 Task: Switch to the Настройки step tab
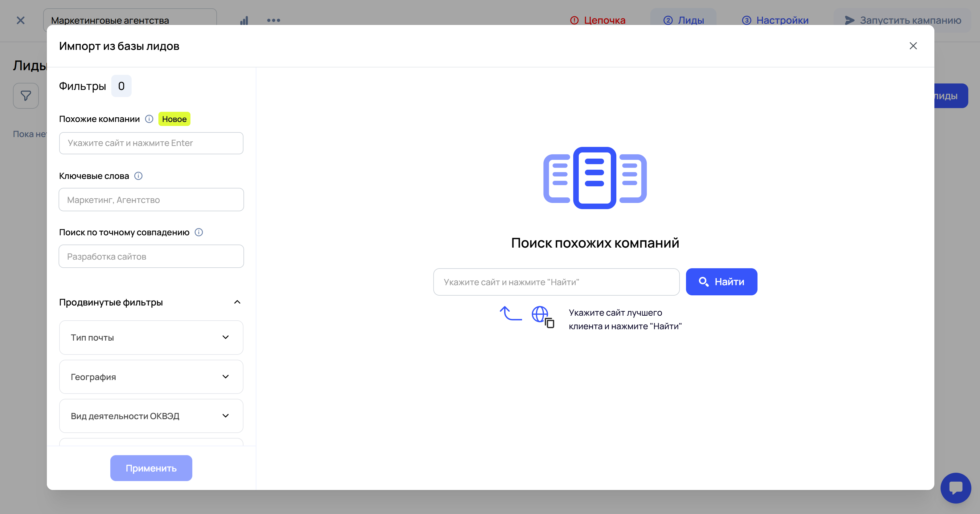point(775,21)
